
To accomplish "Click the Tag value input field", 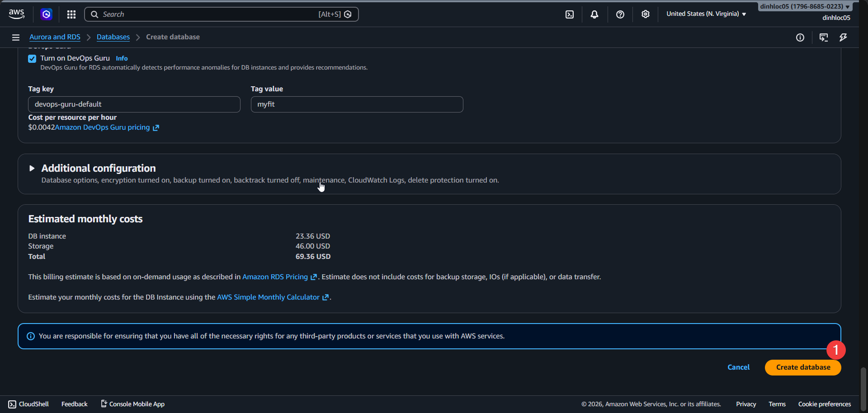I will click(357, 104).
